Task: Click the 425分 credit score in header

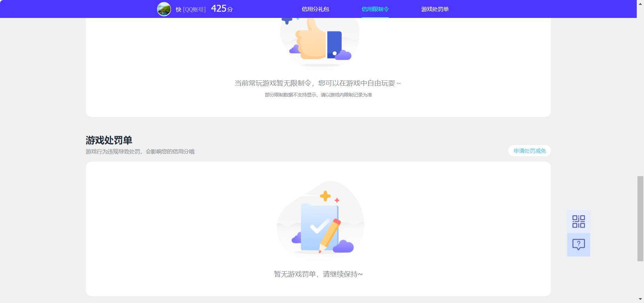Action: coord(222,9)
